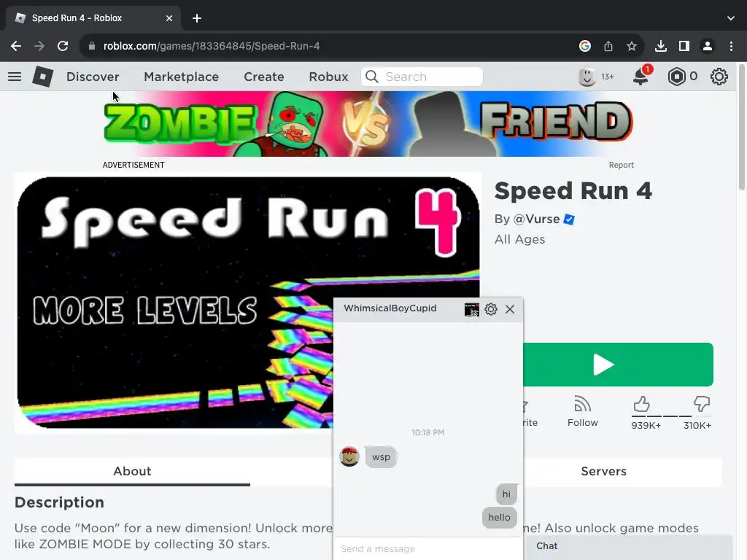Open the Robux menu item

point(328,77)
